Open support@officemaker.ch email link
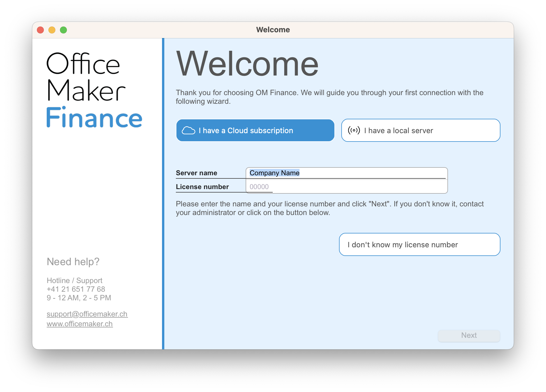Viewport: 546px width, 392px height. coord(87,314)
